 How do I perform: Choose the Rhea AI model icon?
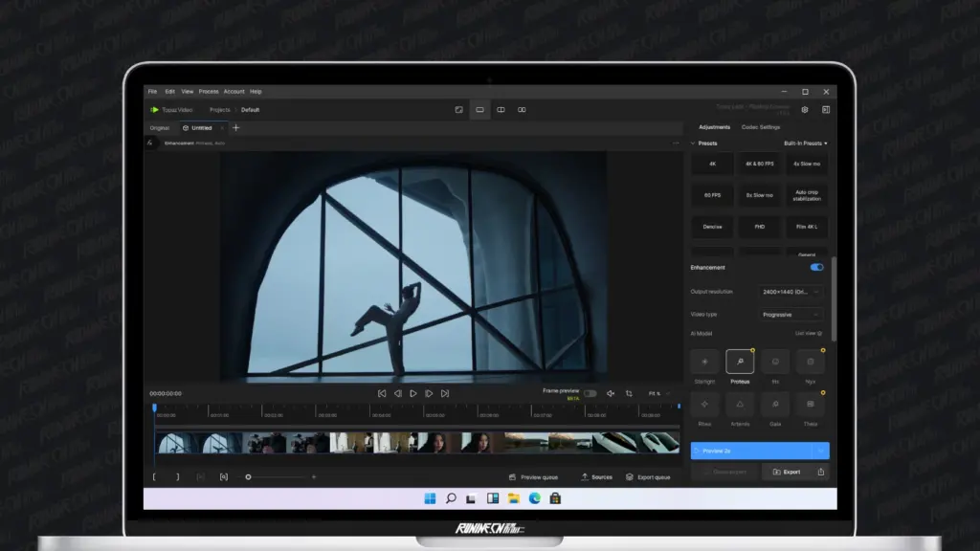click(x=705, y=405)
